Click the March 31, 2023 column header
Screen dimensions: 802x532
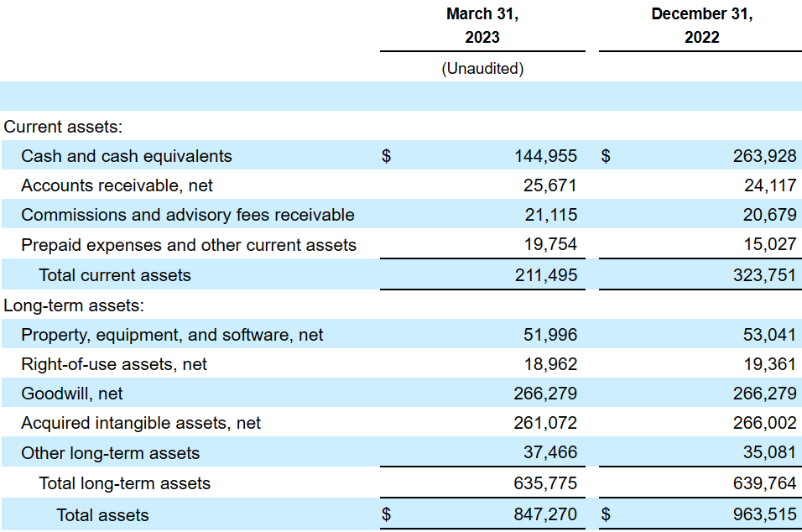pyautogui.click(x=482, y=25)
